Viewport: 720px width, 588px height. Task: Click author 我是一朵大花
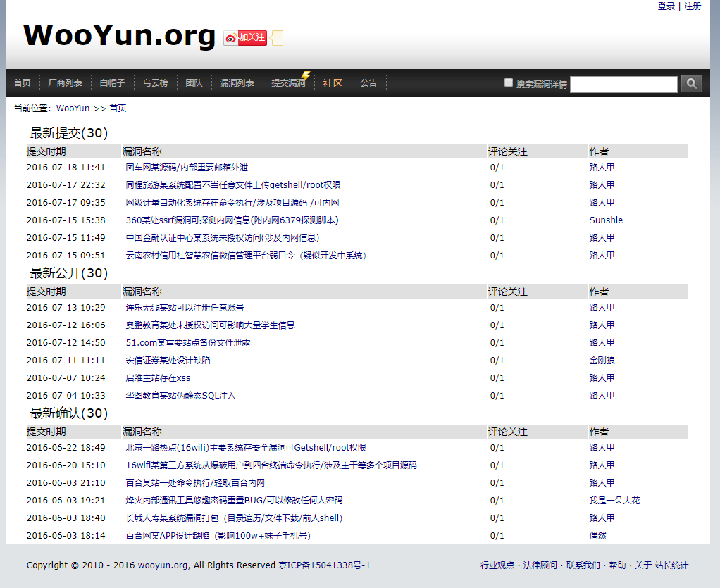[x=614, y=500]
